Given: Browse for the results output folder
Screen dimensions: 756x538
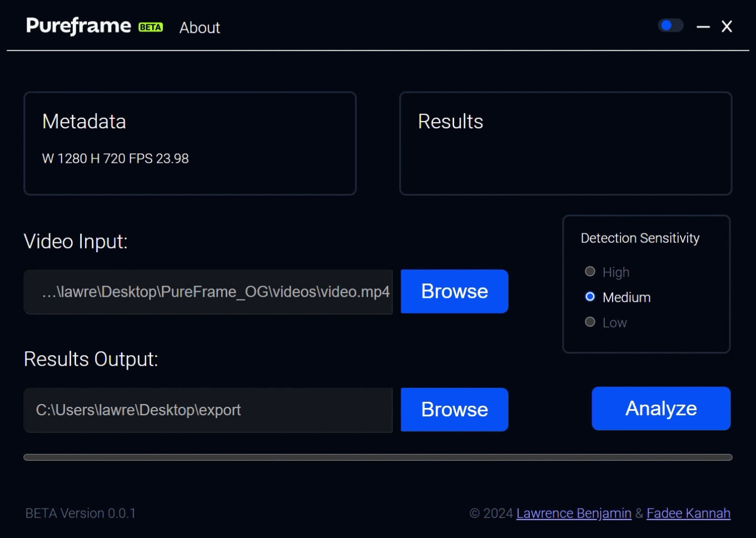Looking at the screenshot, I should coord(454,410).
